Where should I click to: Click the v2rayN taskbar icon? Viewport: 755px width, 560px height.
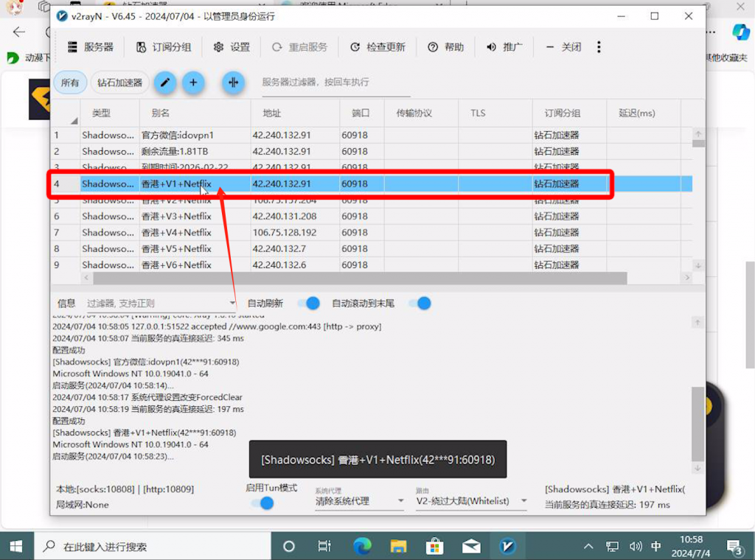click(507, 546)
